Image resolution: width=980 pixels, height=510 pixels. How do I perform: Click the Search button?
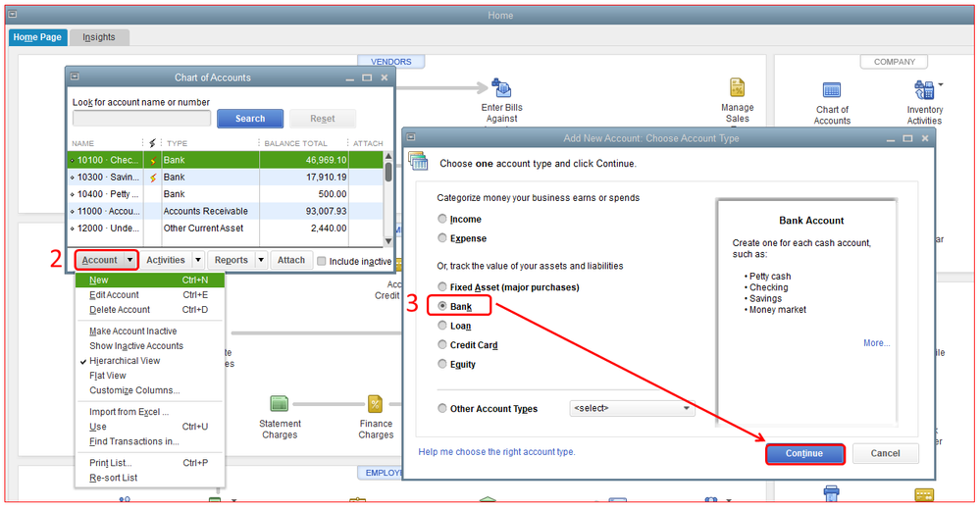pos(250,119)
